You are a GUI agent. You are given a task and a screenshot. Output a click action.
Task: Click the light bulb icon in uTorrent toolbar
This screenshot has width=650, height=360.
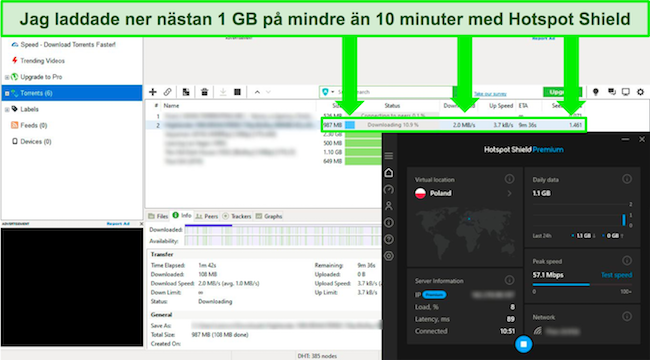[x=596, y=92]
